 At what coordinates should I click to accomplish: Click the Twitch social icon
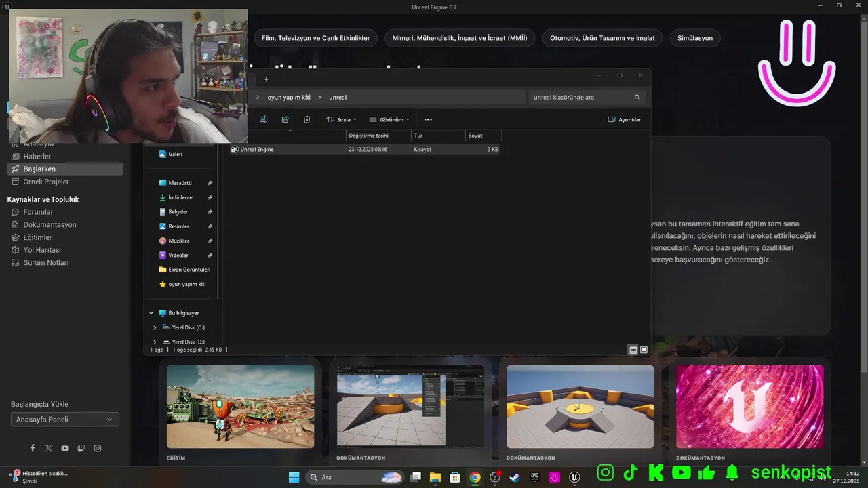tap(81, 448)
